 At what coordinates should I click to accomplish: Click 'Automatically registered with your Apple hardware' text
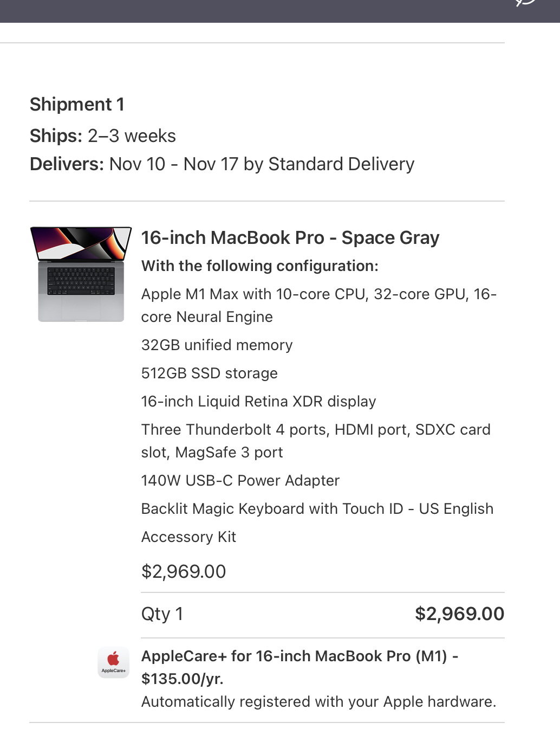[x=318, y=702]
